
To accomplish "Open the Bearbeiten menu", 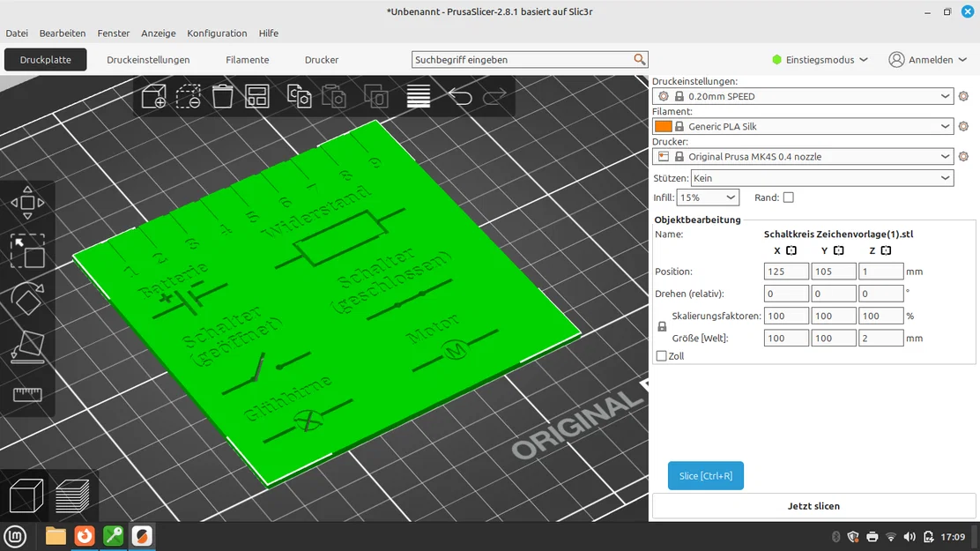I will point(63,34).
